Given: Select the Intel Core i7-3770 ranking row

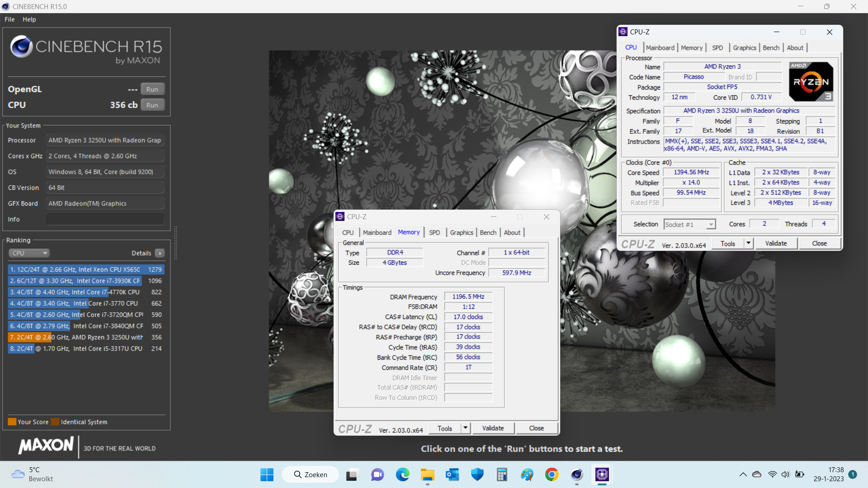Looking at the screenshot, I should [86, 303].
